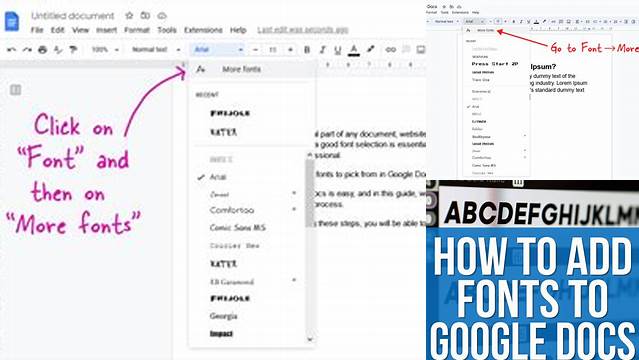Click More fonts option
This screenshot has height=360, width=639.
[x=241, y=69]
